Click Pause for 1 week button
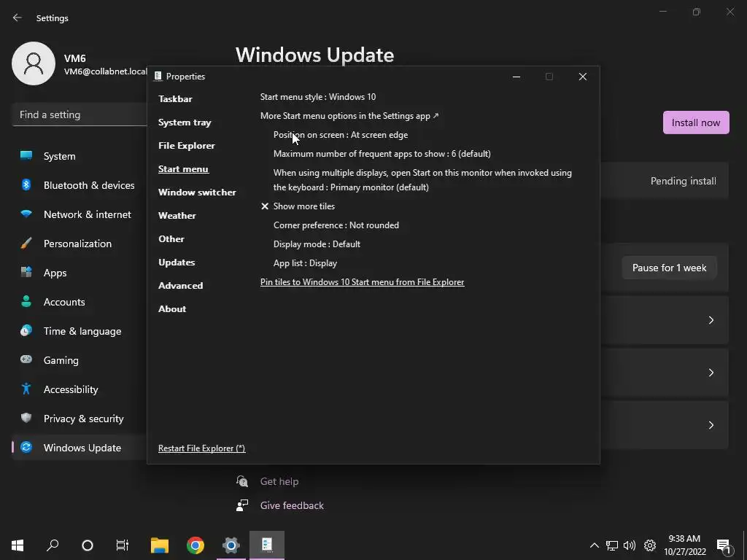This screenshot has height=560, width=747. pyautogui.click(x=669, y=268)
